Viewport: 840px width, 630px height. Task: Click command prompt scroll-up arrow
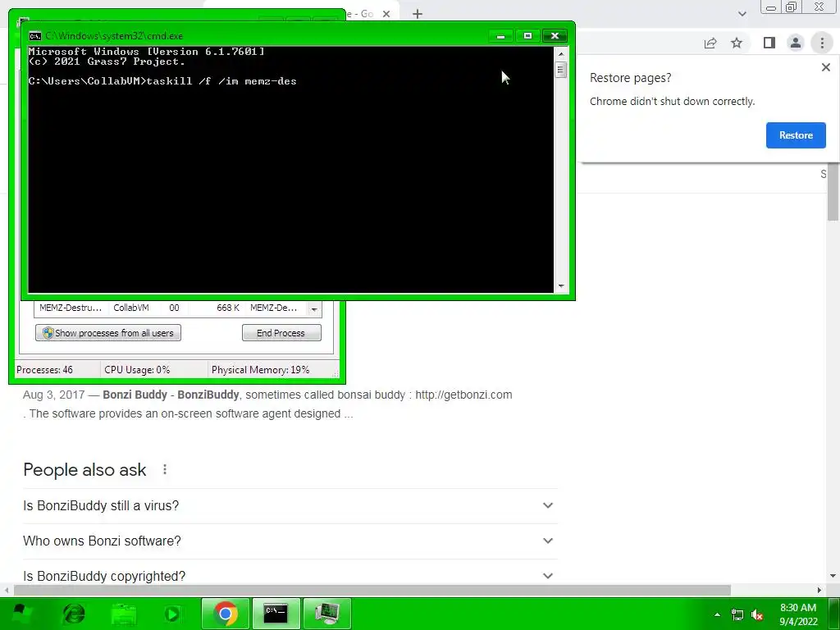coord(561,54)
